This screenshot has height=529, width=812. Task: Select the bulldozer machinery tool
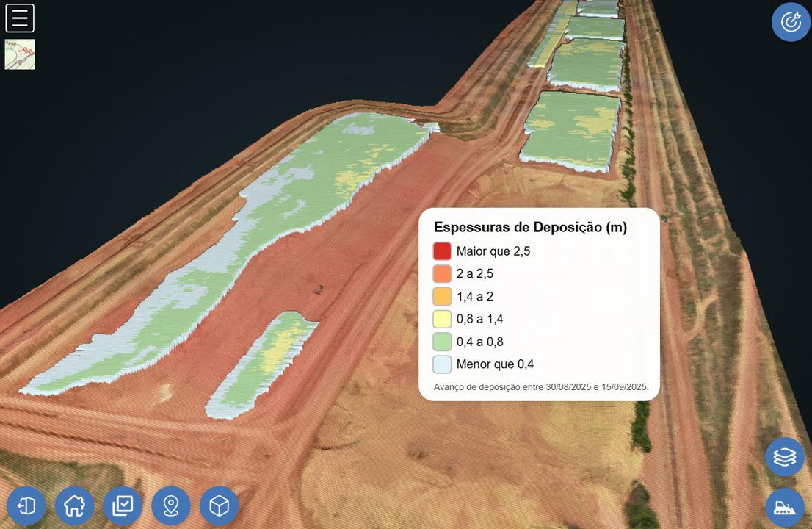point(785,507)
